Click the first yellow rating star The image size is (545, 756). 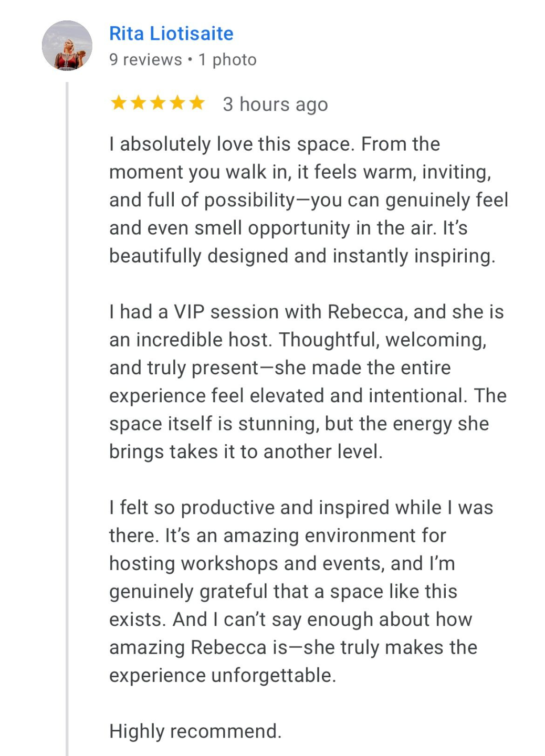119,103
